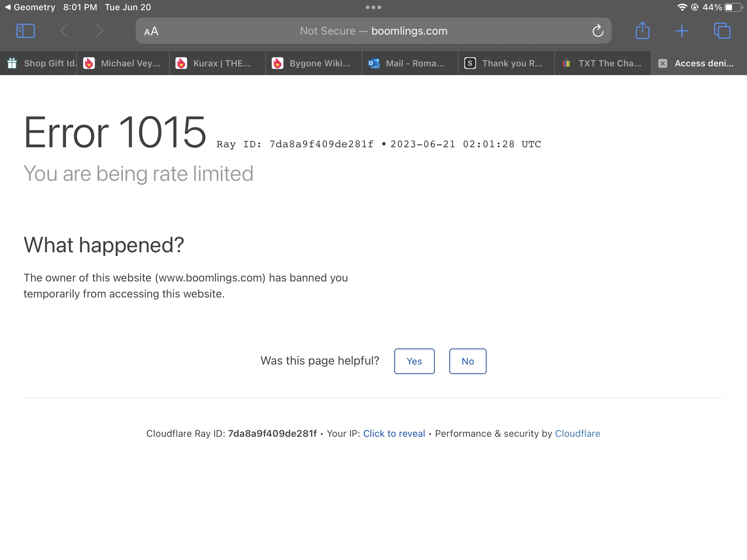
Task: Reload the page with refresh icon
Action: (x=598, y=31)
